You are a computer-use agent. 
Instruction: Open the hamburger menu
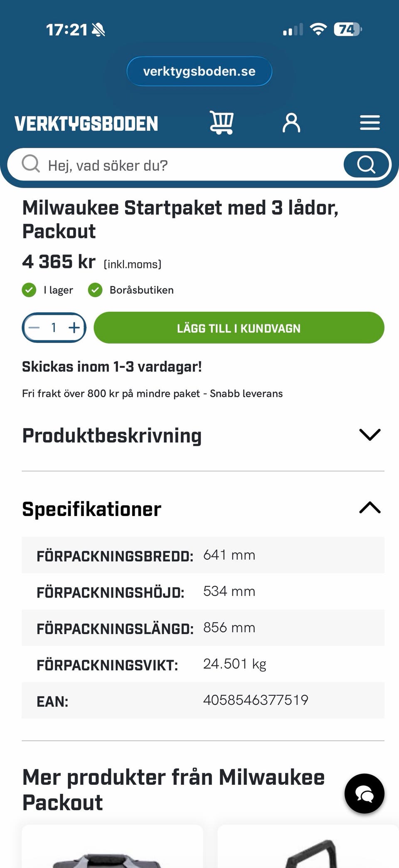(x=369, y=123)
